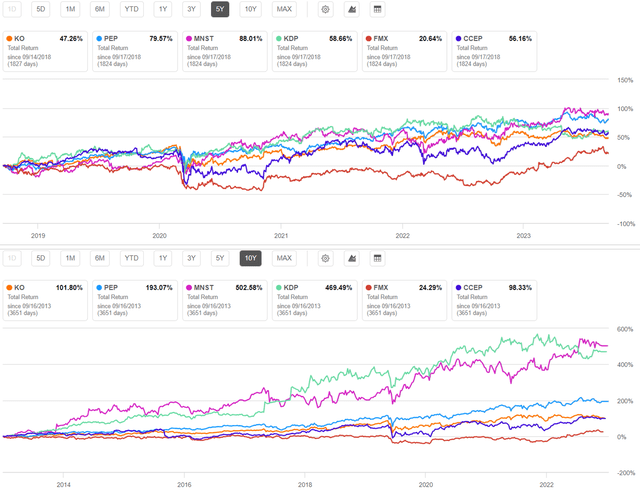Viewport: 640px width, 494px height.
Task: Click FMX 24.29% legend card
Action: [404, 300]
